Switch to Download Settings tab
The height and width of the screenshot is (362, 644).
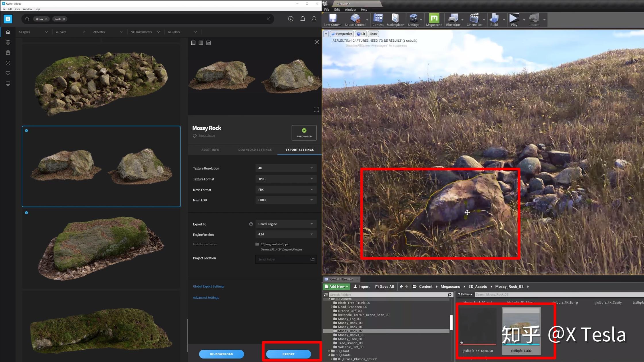tap(255, 150)
